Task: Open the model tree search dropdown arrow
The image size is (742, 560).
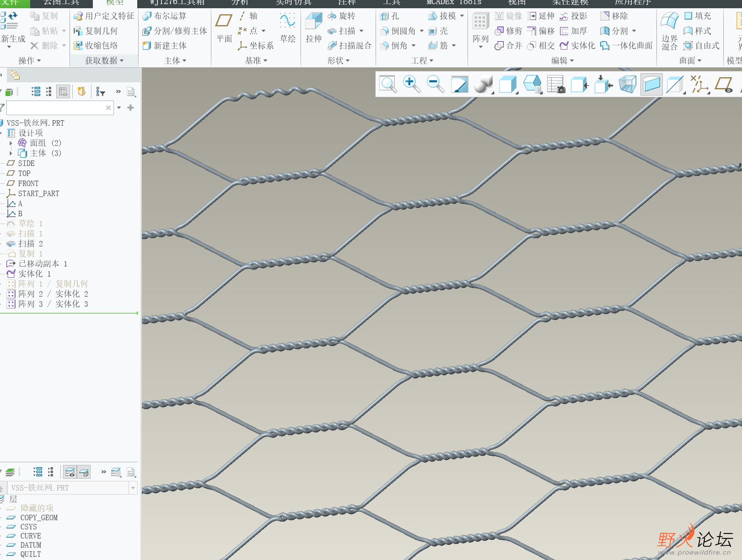Action: [119, 108]
